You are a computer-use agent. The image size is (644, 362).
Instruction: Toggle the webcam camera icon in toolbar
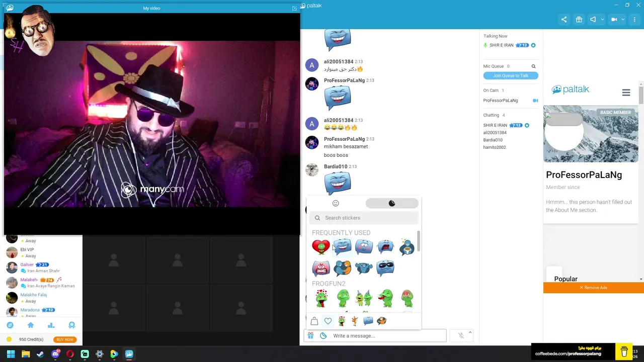614,20
